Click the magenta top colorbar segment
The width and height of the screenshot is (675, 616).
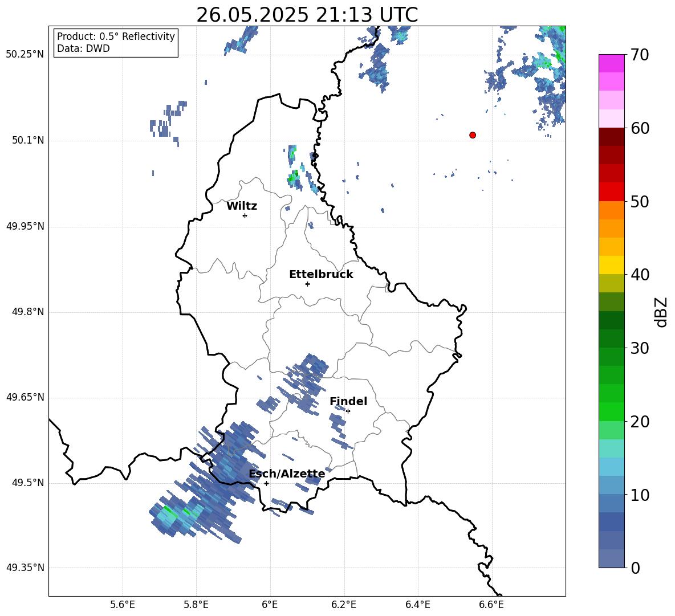click(612, 63)
